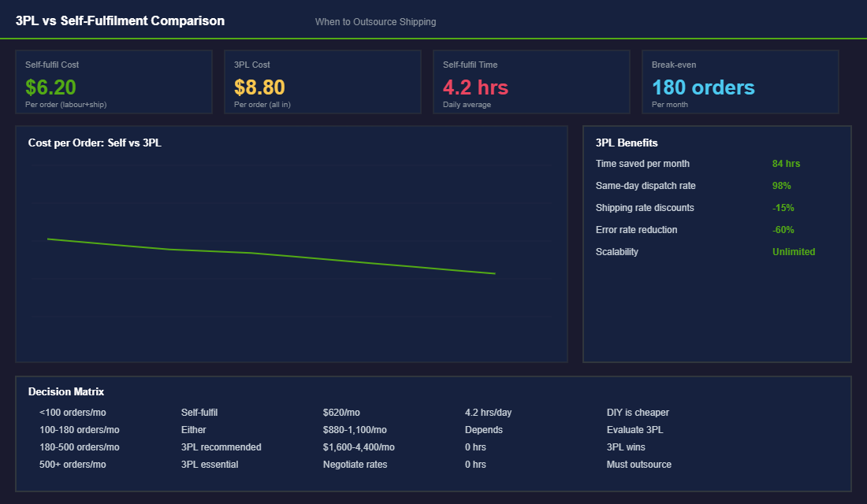Click the blue 180 orders figure
This screenshot has width=867, height=504.
[702, 87]
